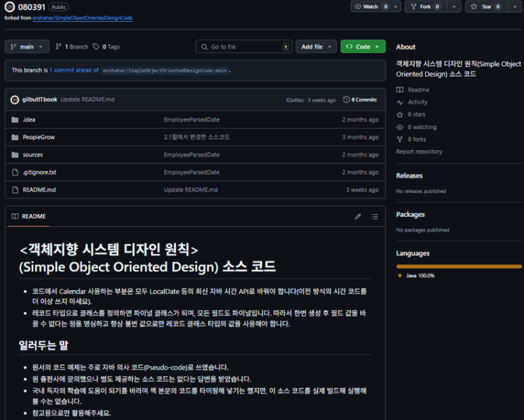The height and width of the screenshot is (420, 524).
Task: Click the 3 months ago timestamp for PeopleGrow
Action: coord(360,138)
